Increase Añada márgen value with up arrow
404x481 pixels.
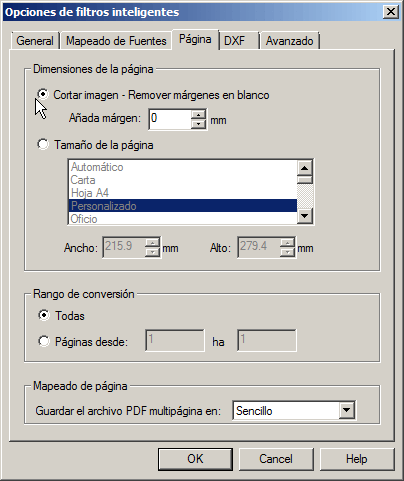(x=199, y=115)
